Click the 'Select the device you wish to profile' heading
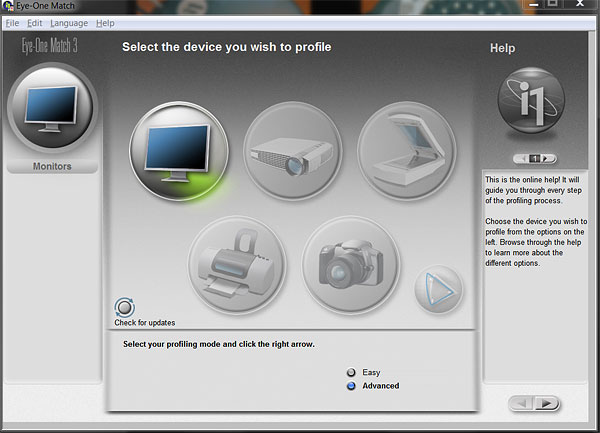 coord(227,47)
